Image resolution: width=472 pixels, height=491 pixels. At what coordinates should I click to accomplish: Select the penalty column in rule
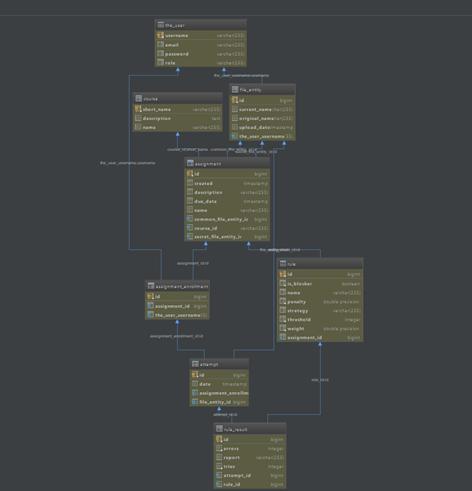(x=320, y=302)
